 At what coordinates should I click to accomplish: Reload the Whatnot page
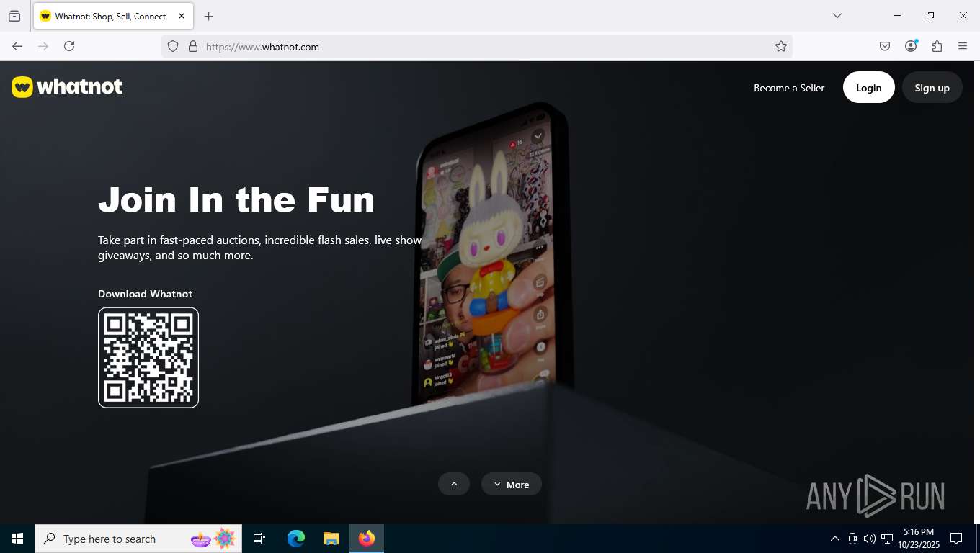click(x=69, y=46)
